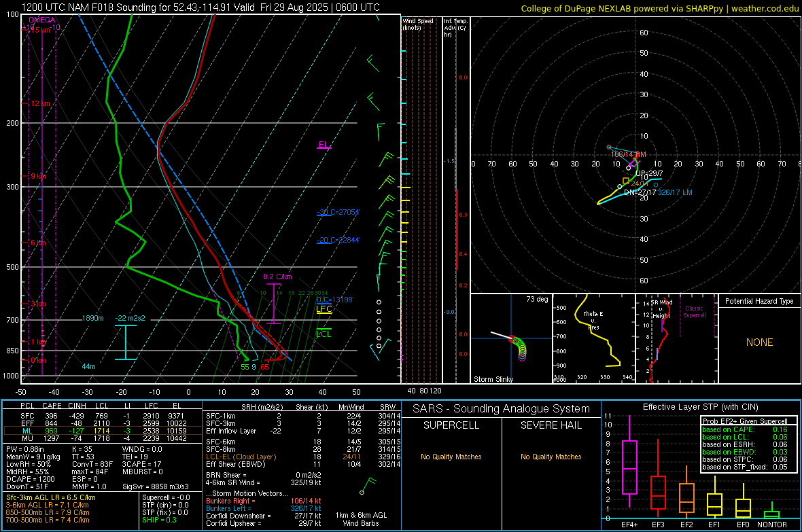The image size is (802, 532).
Task: Click the NONE hazard type result
Action: point(759,342)
